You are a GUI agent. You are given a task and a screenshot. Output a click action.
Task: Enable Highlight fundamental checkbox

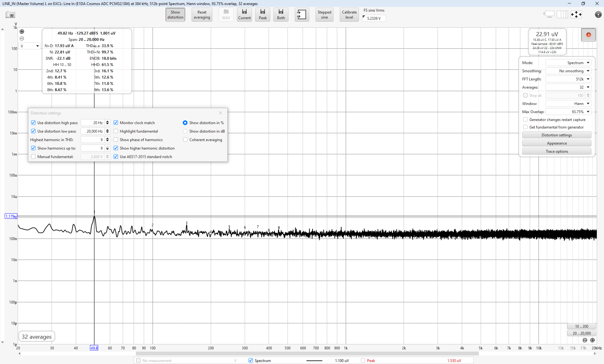(x=116, y=131)
